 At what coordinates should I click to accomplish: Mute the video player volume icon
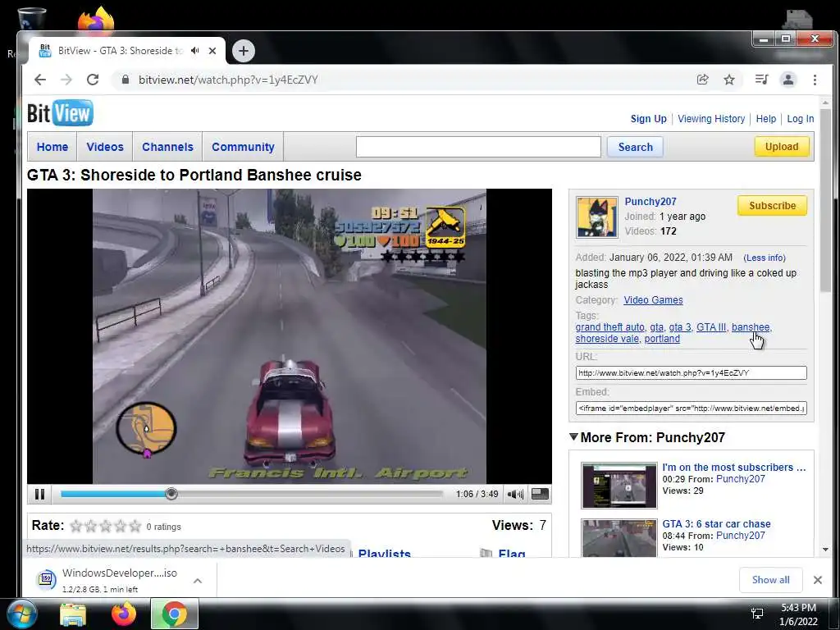515,494
